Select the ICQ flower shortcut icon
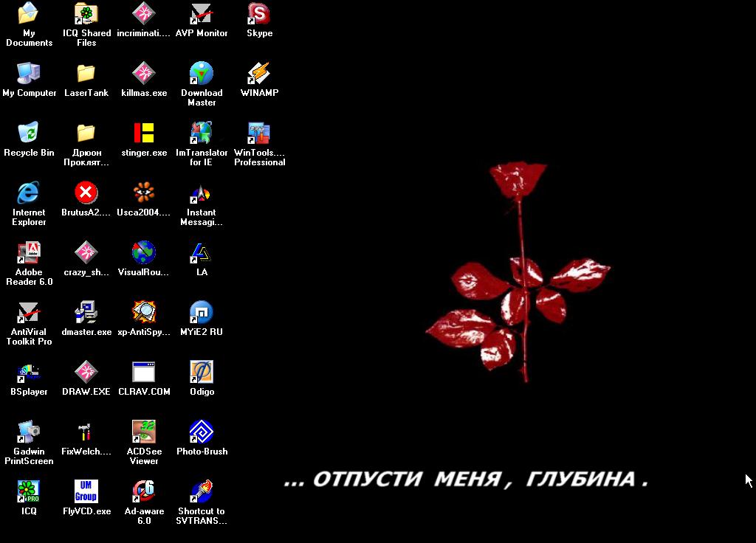Screen dimensions: 756x543 [x=29, y=491]
